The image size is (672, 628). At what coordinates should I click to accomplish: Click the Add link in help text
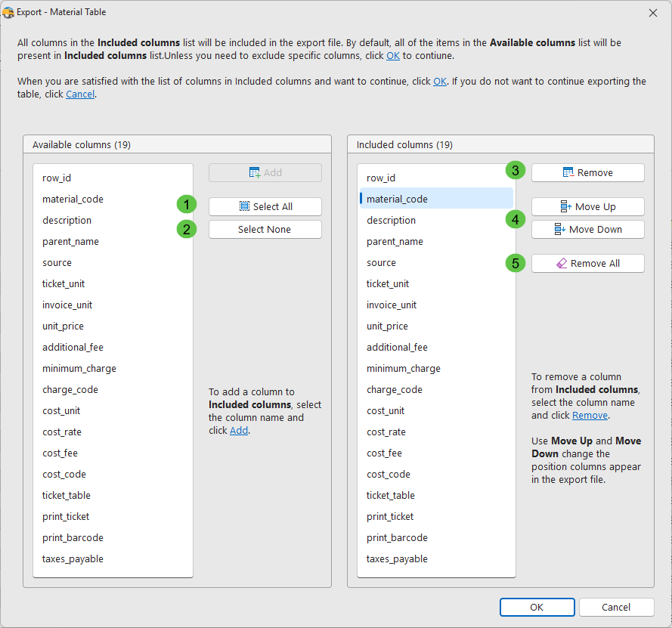click(x=238, y=430)
